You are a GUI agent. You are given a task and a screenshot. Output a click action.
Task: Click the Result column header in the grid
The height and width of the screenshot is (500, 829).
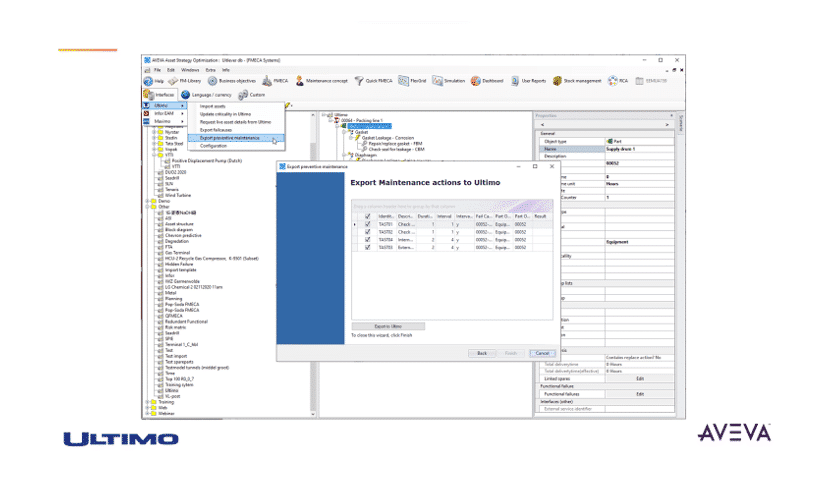[x=540, y=216]
